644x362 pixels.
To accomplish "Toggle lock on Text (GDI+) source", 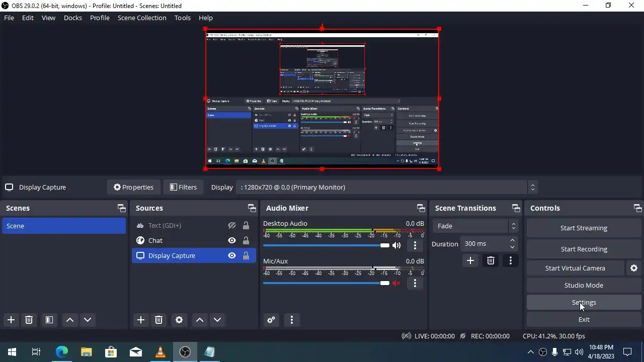I will click(246, 226).
